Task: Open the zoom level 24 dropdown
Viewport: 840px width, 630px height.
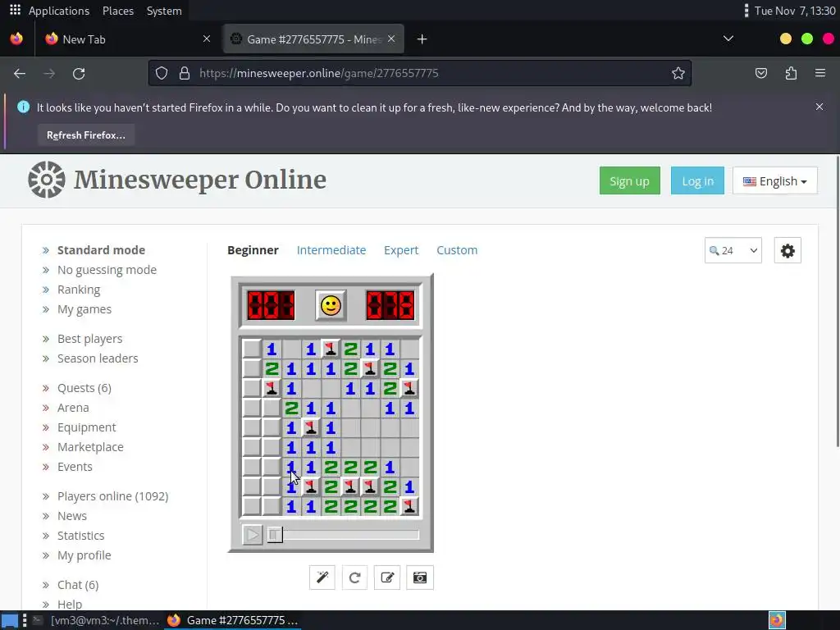Action: pos(733,250)
